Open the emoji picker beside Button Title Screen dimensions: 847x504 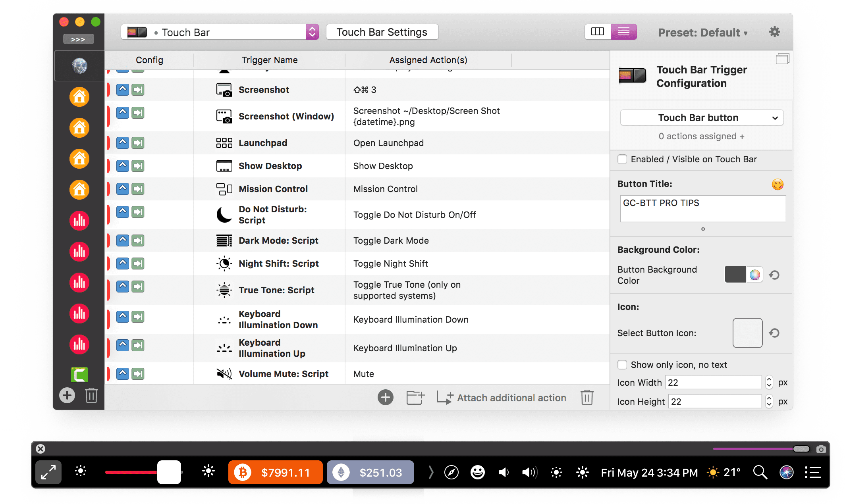coord(778,184)
